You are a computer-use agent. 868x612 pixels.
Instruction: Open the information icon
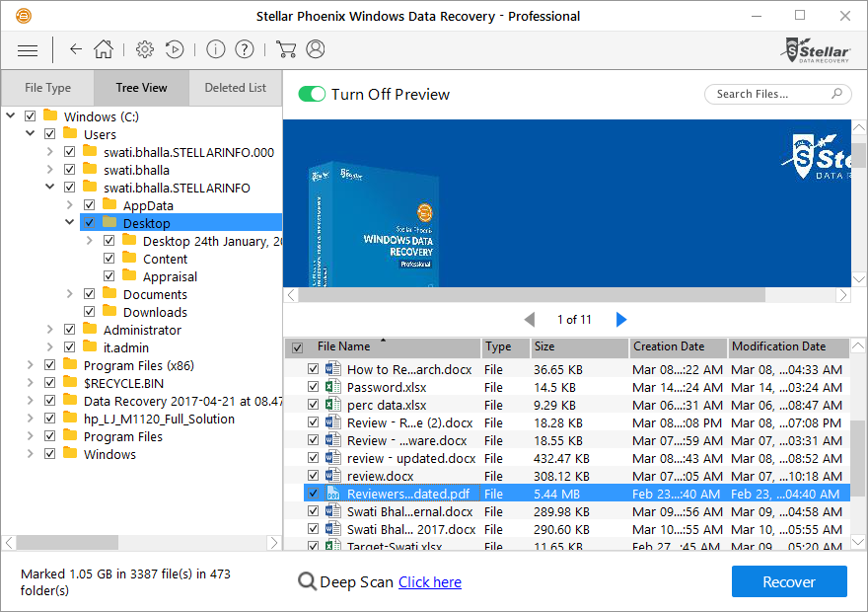click(x=216, y=49)
